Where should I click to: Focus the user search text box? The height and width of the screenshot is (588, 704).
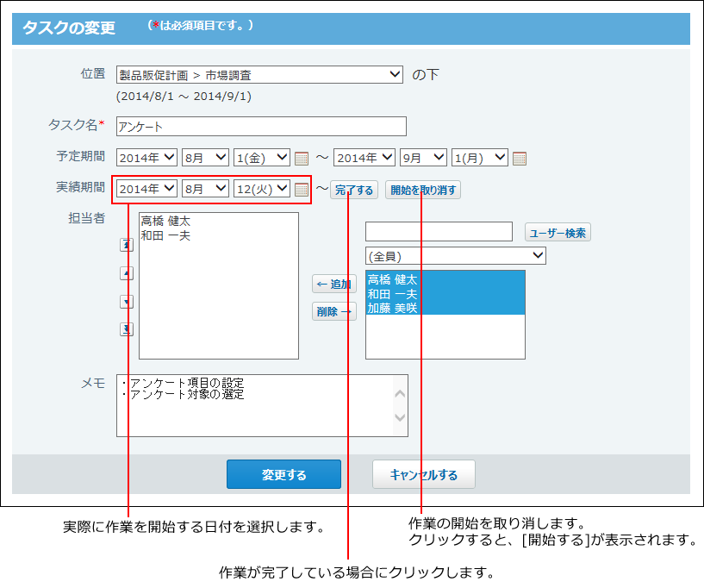pyautogui.click(x=439, y=231)
